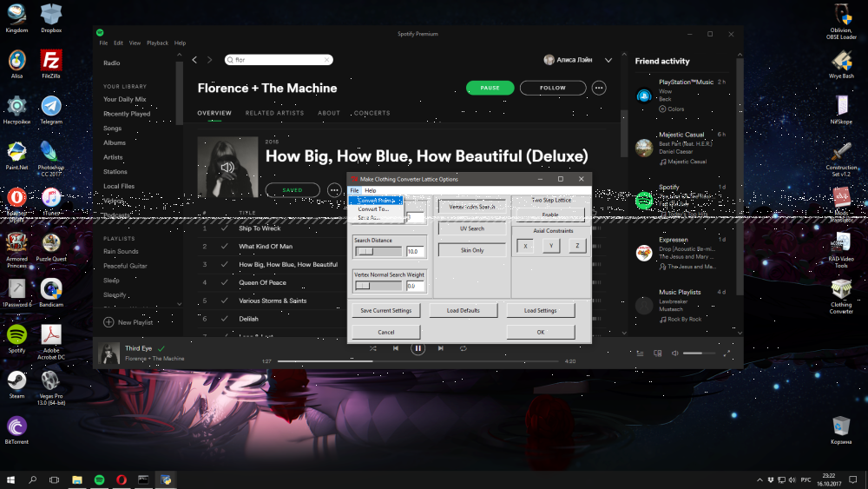Open Spotify play queue icon
The image size is (868, 489).
[x=640, y=354]
